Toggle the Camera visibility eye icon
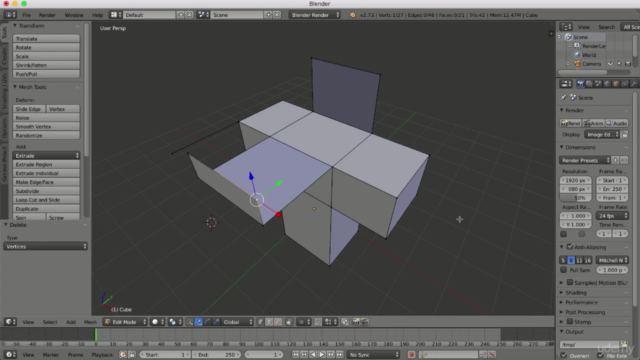Viewport: 640px width, 360px height. point(611,64)
